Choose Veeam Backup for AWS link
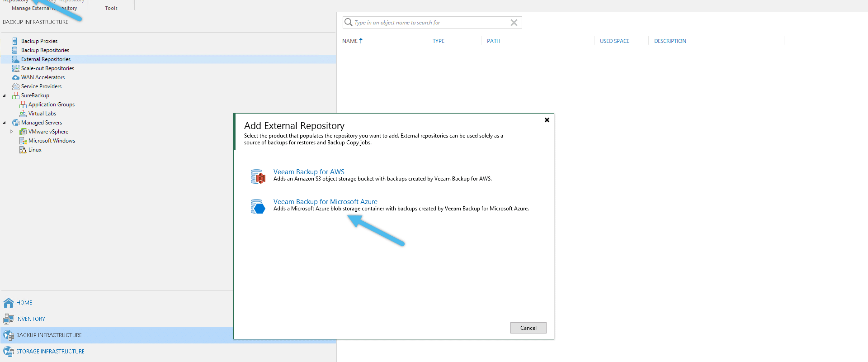Image resolution: width=868 pixels, height=362 pixels. pyautogui.click(x=309, y=172)
